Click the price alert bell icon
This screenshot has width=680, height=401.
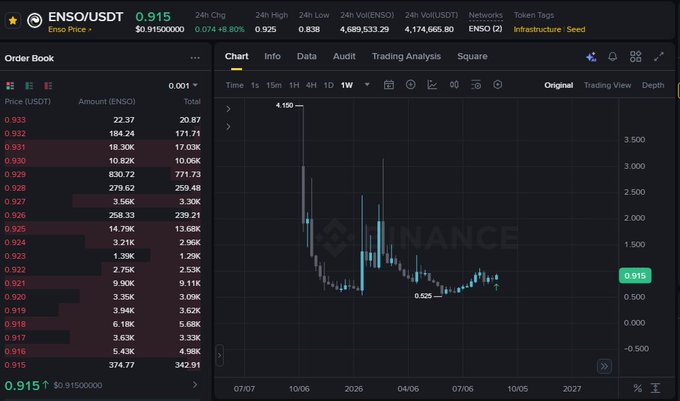[x=612, y=56]
